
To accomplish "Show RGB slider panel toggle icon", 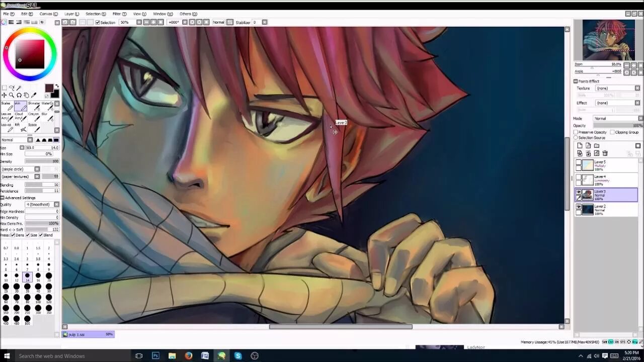I will (x=11, y=22).
